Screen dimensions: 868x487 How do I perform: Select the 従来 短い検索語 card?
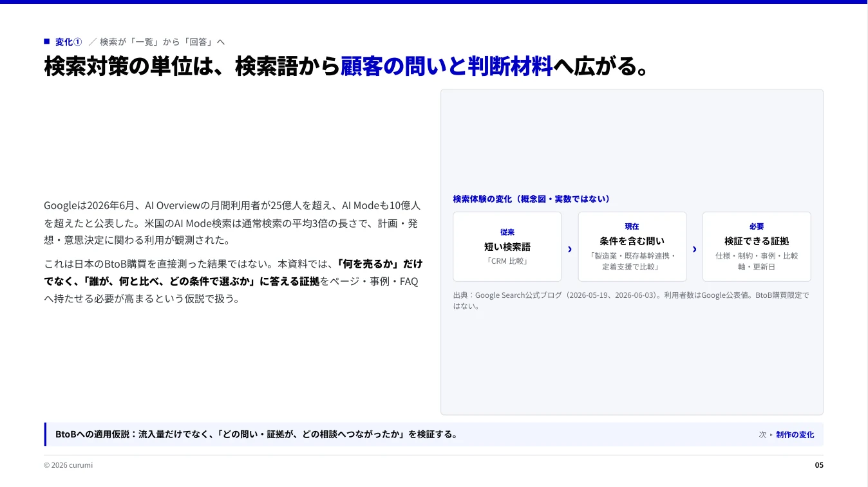pos(507,246)
